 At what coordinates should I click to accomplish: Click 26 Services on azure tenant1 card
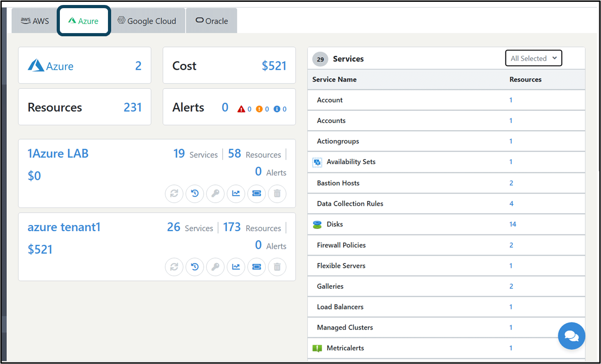(190, 228)
